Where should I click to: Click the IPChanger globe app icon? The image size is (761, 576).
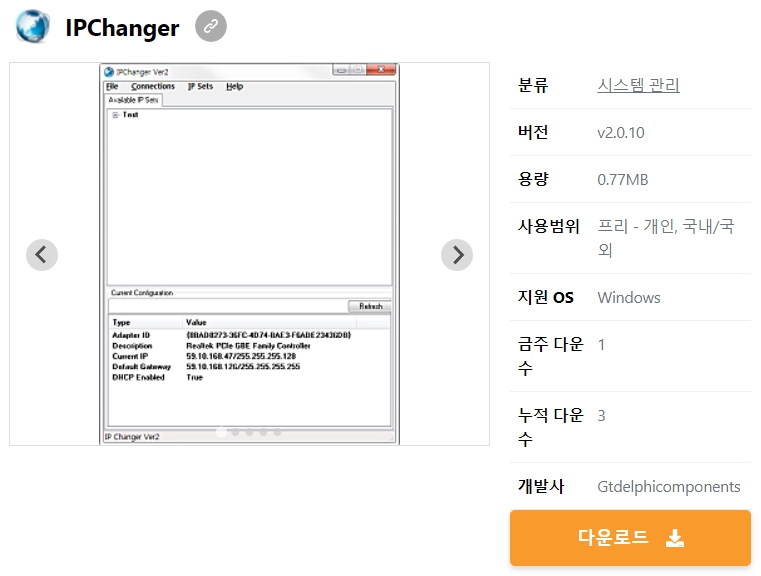point(33,26)
